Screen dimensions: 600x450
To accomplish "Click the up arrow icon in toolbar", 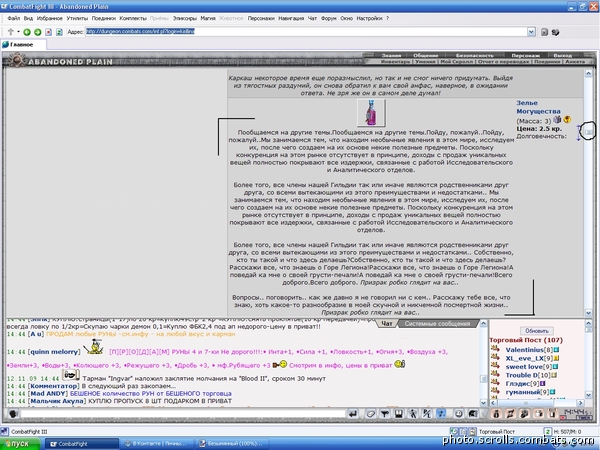I will pyautogui.click(x=11, y=32).
